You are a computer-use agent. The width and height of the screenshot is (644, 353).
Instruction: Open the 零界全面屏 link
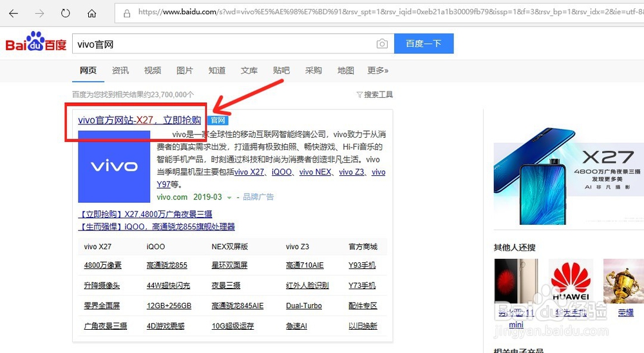click(102, 306)
